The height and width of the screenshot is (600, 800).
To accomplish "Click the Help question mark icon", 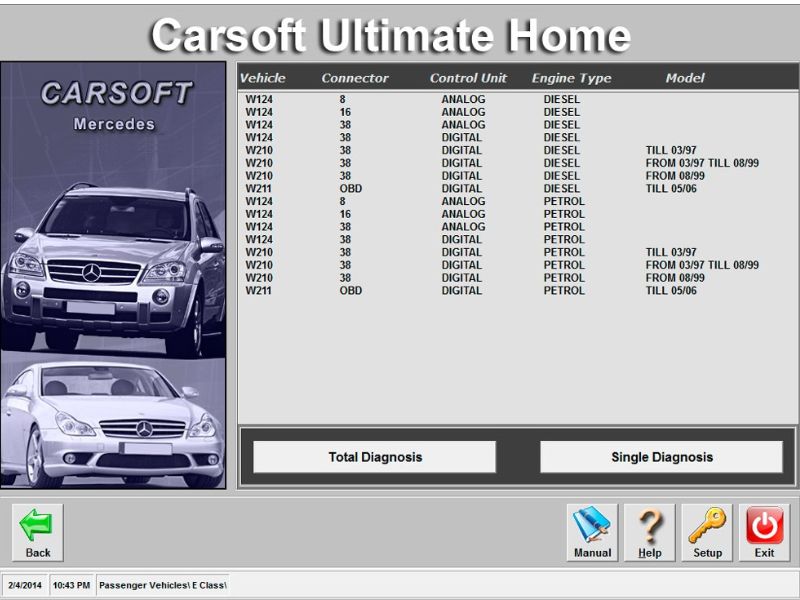I will (648, 523).
